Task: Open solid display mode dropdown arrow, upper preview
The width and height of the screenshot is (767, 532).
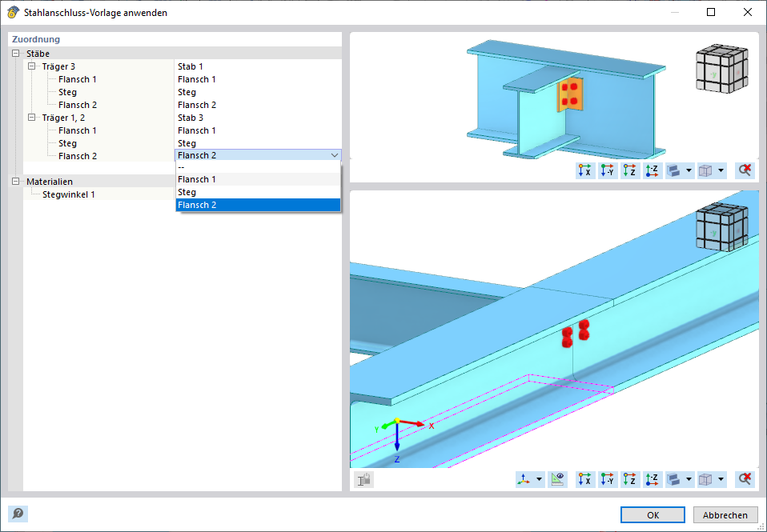Action: [x=689, y=170]
